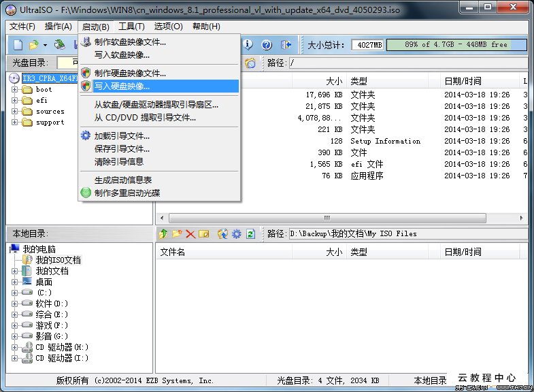Viewport: 534px width, 392px height.
Task: Expand the efi folder tree node
Action: click(14, 101)
